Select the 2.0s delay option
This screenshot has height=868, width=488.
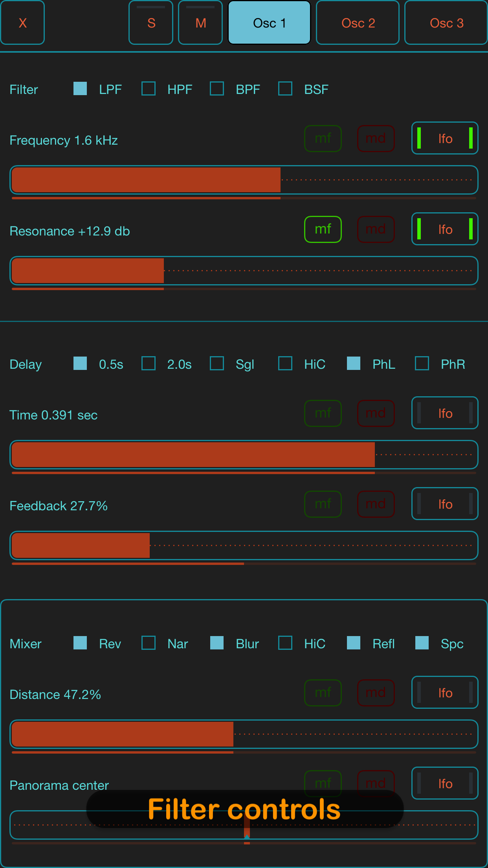[148, 364]
